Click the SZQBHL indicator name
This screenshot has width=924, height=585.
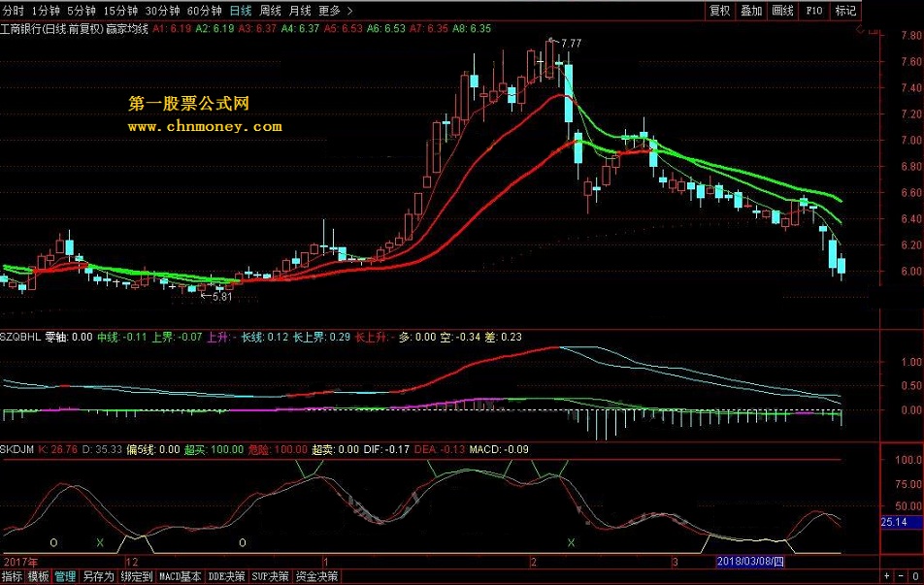pos(20,337)
